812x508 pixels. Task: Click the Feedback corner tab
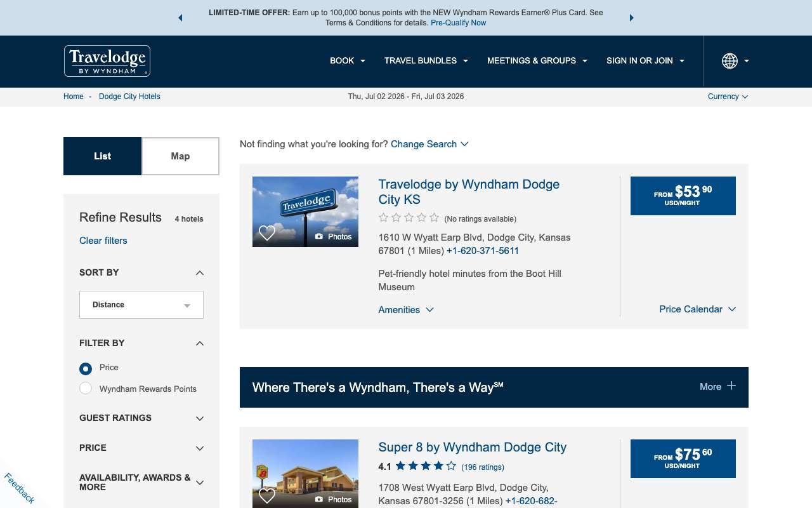pos(19,488)
